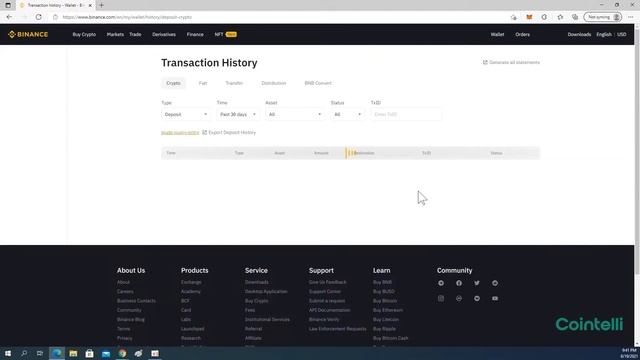Open Law Enforcement Requests footer link
640x360 pixels.
[x=338, y=329]
